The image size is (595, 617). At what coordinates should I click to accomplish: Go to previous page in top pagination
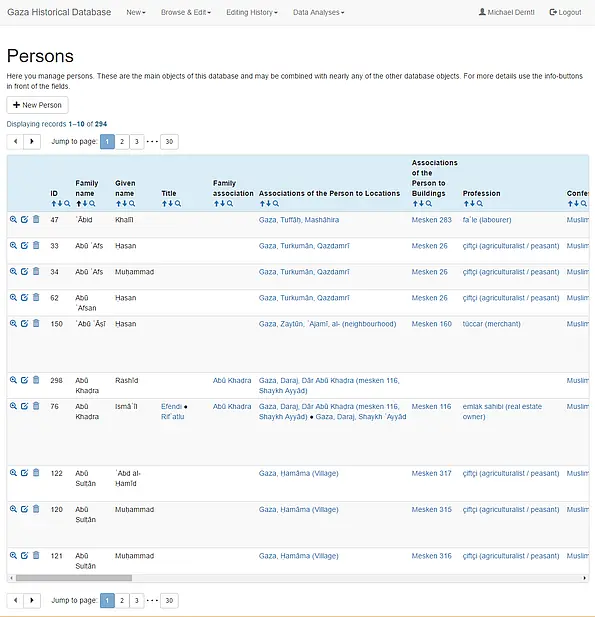[15, 141]
